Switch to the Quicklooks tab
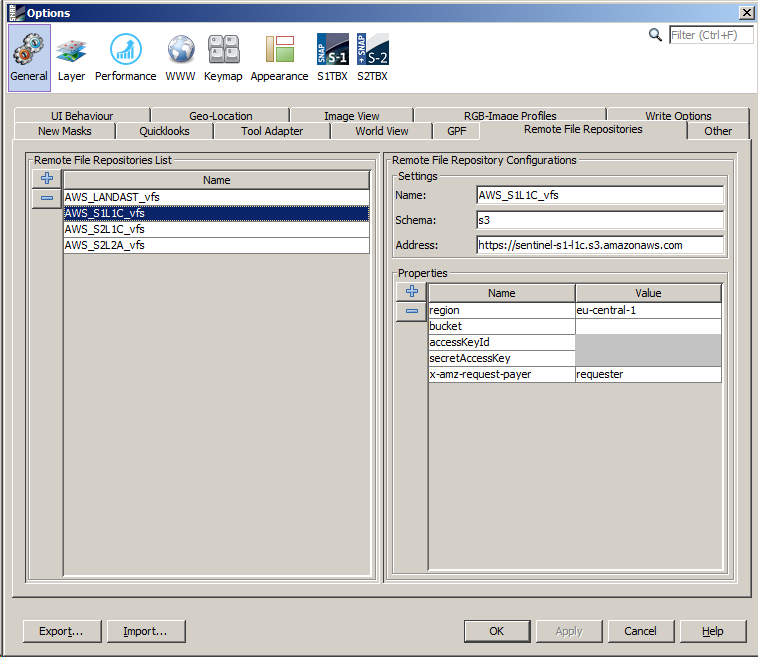Image resolution: width=758 pixels, height=657 pixels. (164, 131)
